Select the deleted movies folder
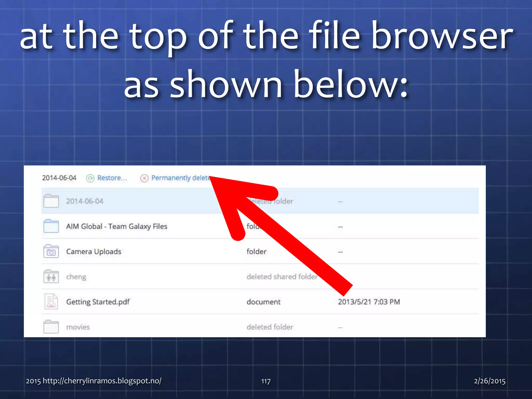This screenshot has width=532, height=399. point(78,327)
